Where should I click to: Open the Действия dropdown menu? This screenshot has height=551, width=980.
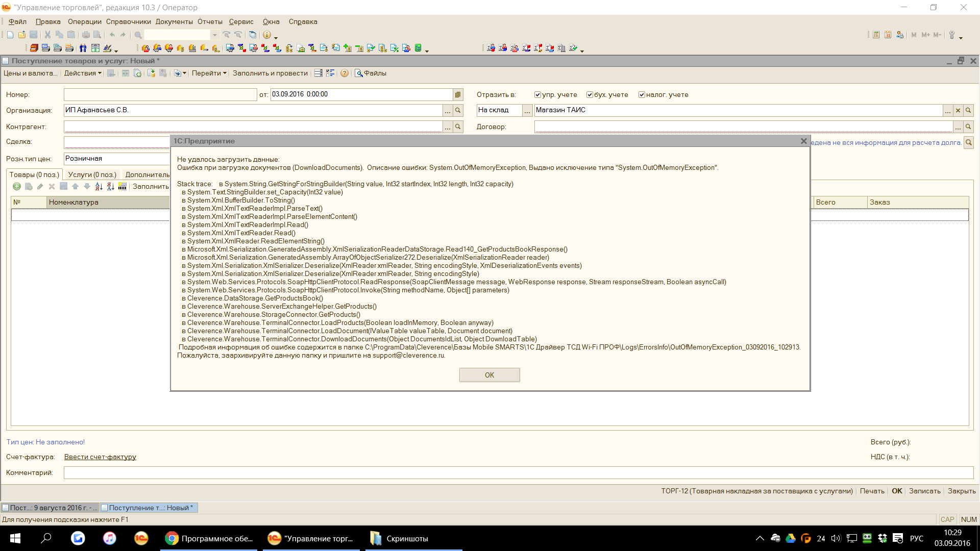(x=83, y=73)
